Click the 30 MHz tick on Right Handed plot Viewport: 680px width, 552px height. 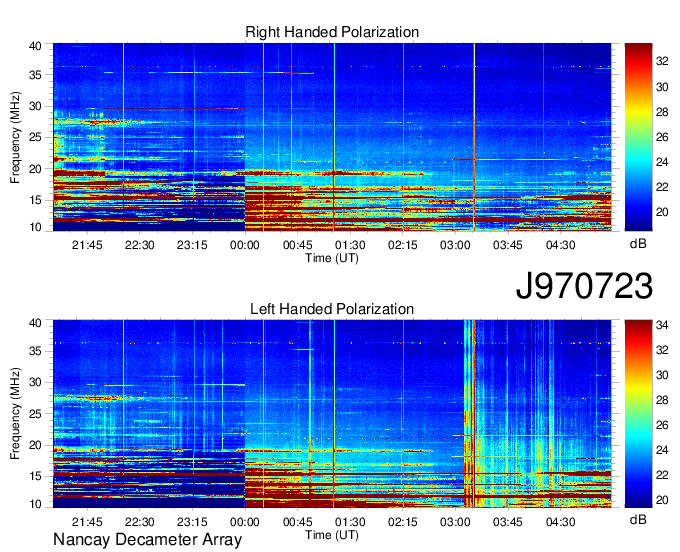click(x=35, y=106)
